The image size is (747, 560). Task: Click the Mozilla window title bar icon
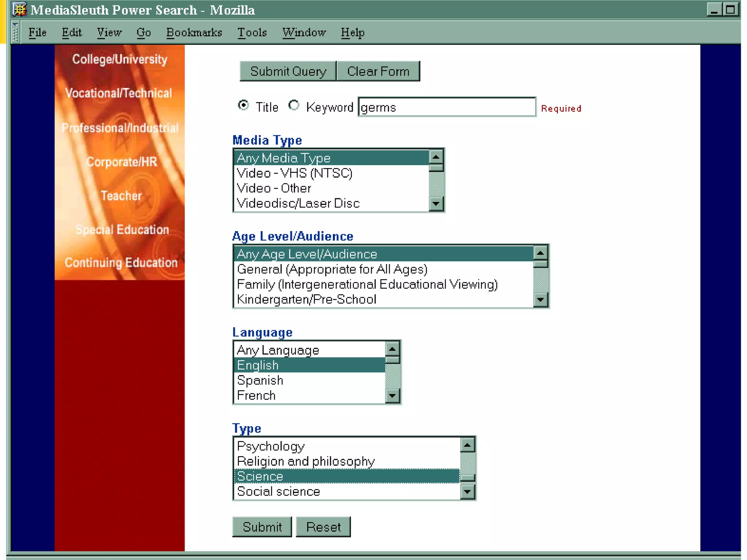(x=19, y=9)
